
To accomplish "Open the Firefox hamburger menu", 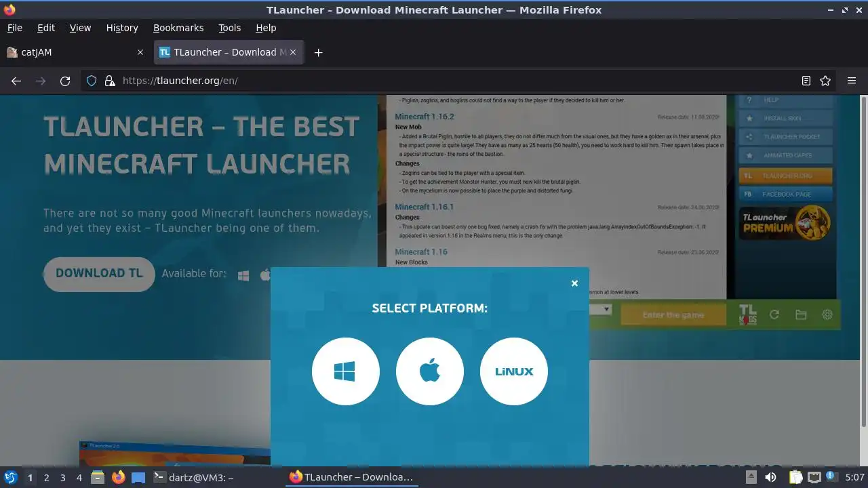I will tap(852, 81).
